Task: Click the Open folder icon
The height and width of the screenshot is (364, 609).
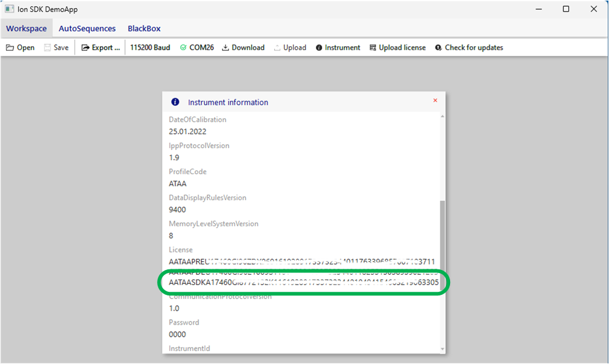Action: point(10,48)
